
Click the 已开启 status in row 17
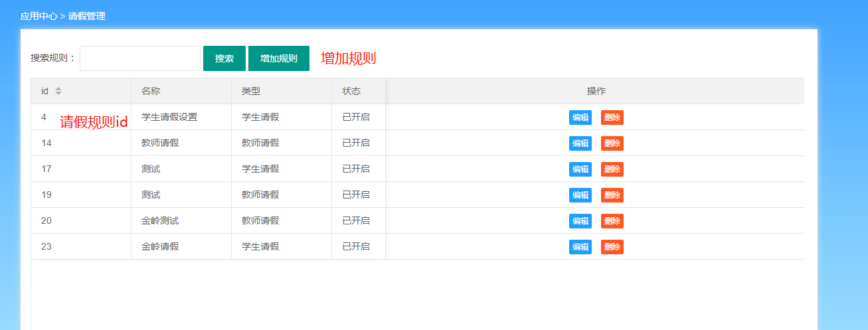pyautogui.click(x=359, y=169)
